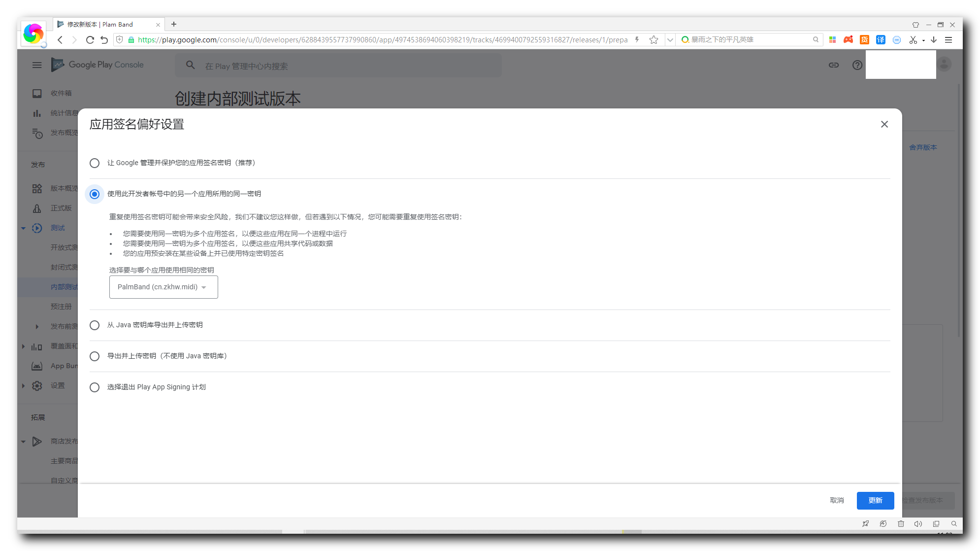Screen dimensions: 980x551
Task: Open browser hamburger menu icon
Action: tap(948, 40)
